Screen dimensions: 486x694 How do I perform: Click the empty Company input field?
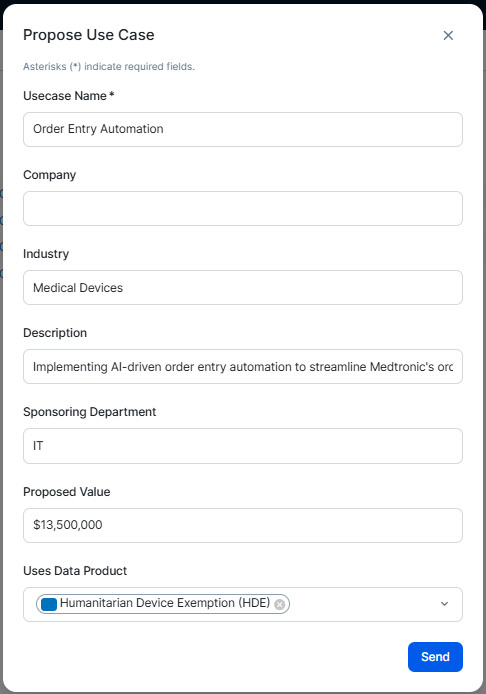point(243,208)
